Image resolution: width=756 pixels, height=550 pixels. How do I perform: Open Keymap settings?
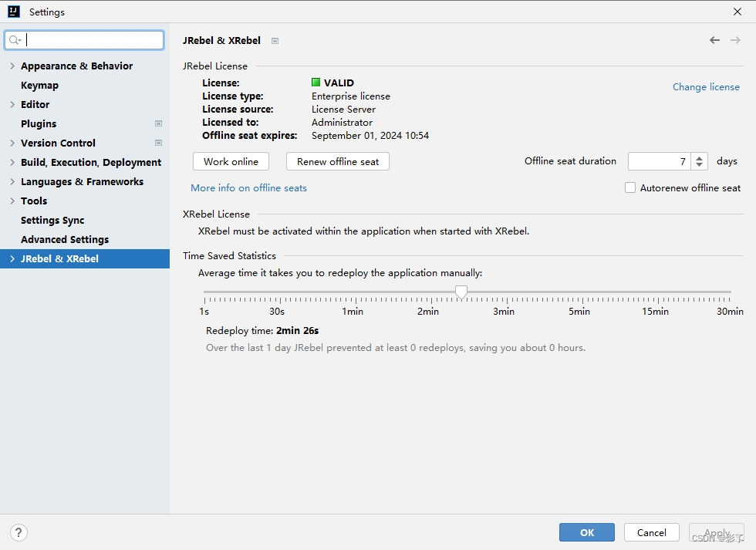tap(39, 86)
